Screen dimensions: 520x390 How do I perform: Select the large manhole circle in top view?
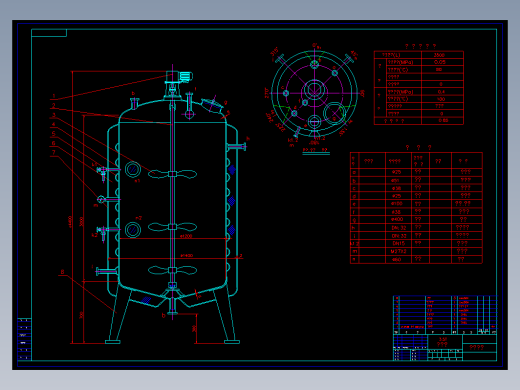334,114
